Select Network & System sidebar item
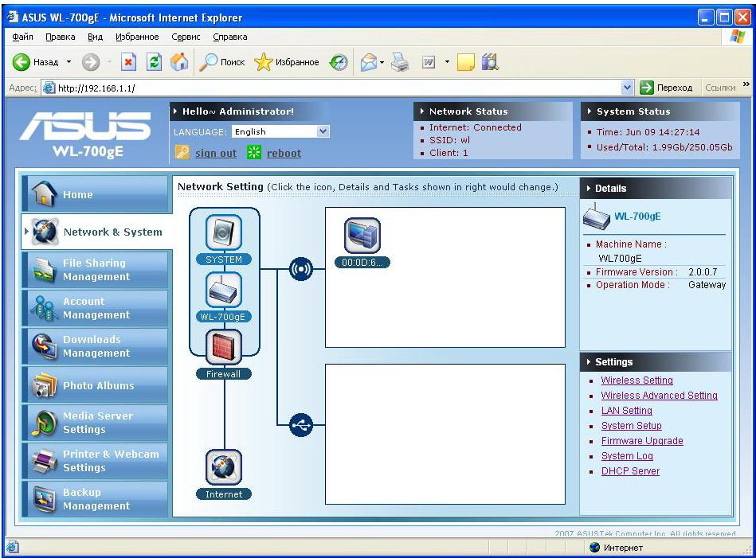 pos(96,232)
